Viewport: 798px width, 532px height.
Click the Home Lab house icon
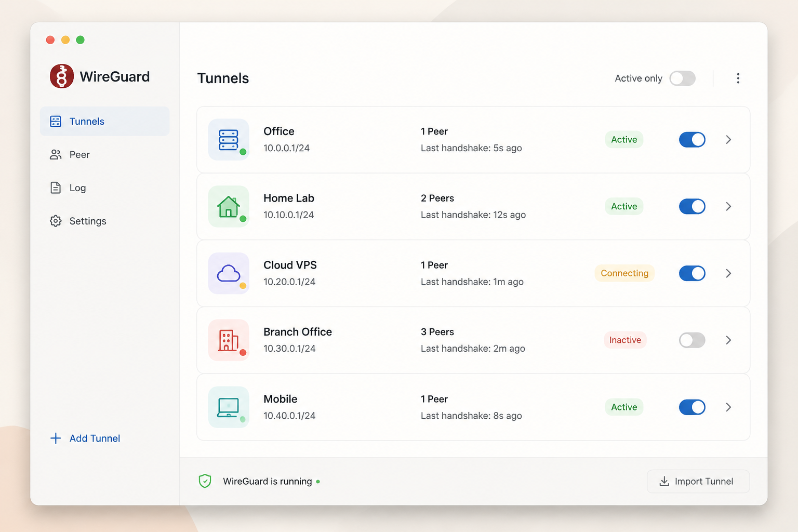(x=229, y=206)
